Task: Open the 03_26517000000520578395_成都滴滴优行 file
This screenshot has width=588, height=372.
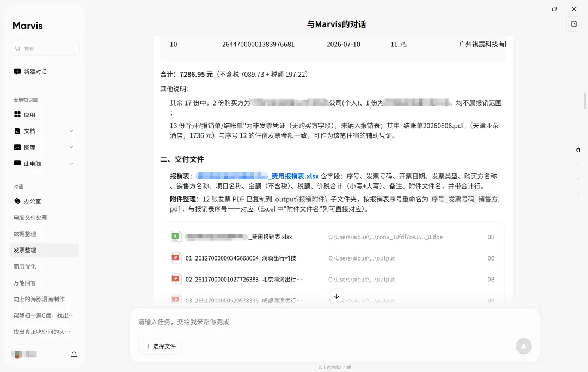Action: (x=333, y=300)
